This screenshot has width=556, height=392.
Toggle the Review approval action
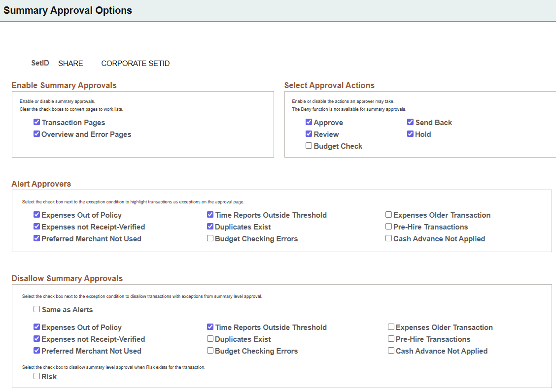[x=309, y=134]
